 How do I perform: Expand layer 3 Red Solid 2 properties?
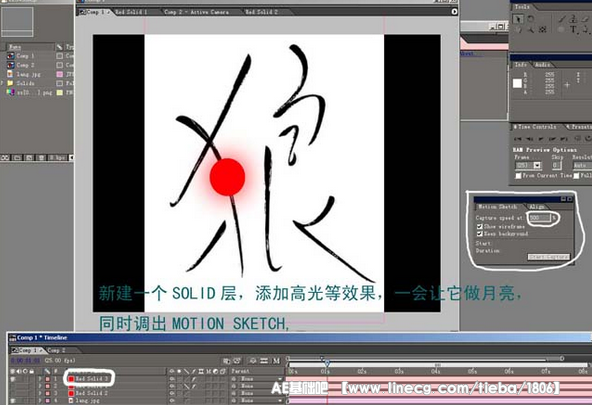(x=40, y=393)
